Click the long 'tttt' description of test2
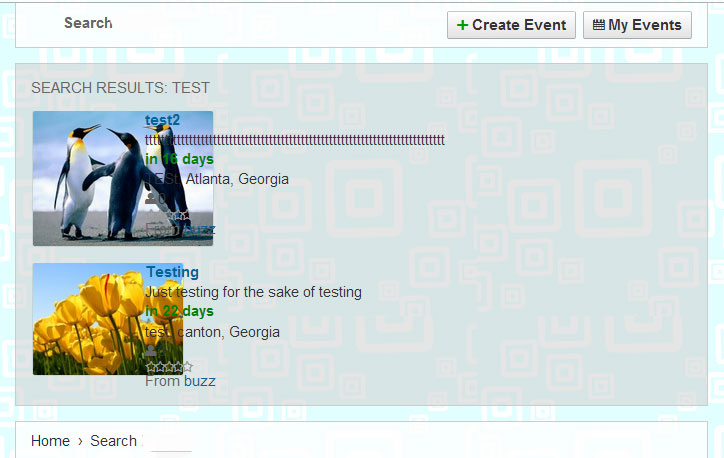The height and width of the screenshot is (458, 724). pyautogui.click(x=295, y=140)
